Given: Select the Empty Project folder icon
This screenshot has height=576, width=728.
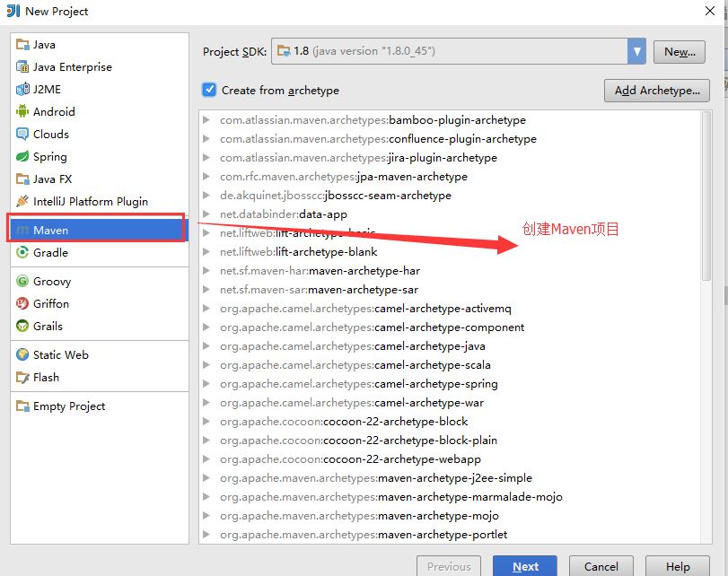Looking at the screenshot, I should [x=22, y=406].
